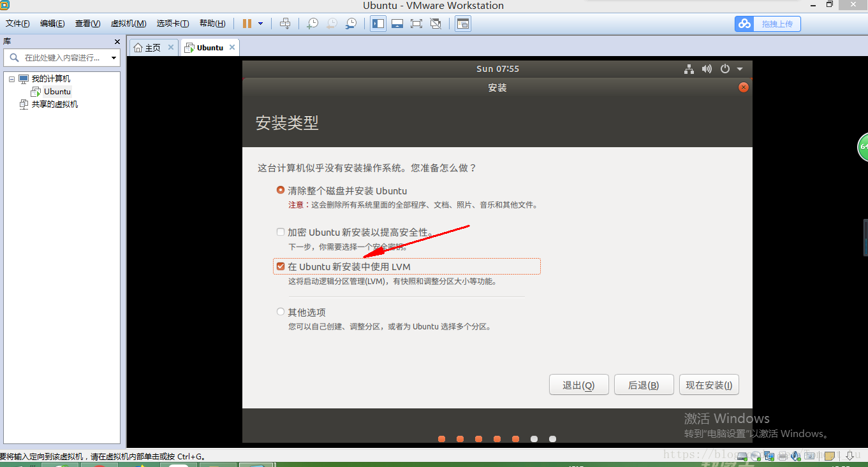Open the Sun 07:55 clock menu
The width and height of the screenshot is (868, 467).
497,69
